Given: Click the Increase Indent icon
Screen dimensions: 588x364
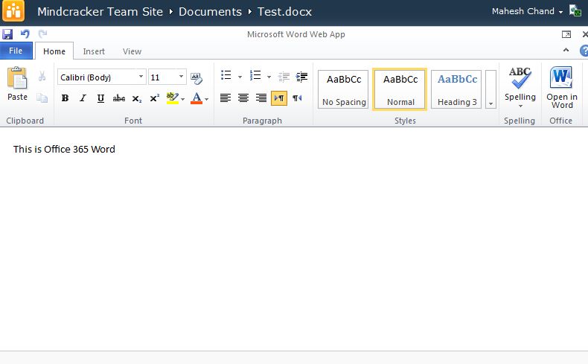Looking at the screenshot, I should tap(301, 77).
